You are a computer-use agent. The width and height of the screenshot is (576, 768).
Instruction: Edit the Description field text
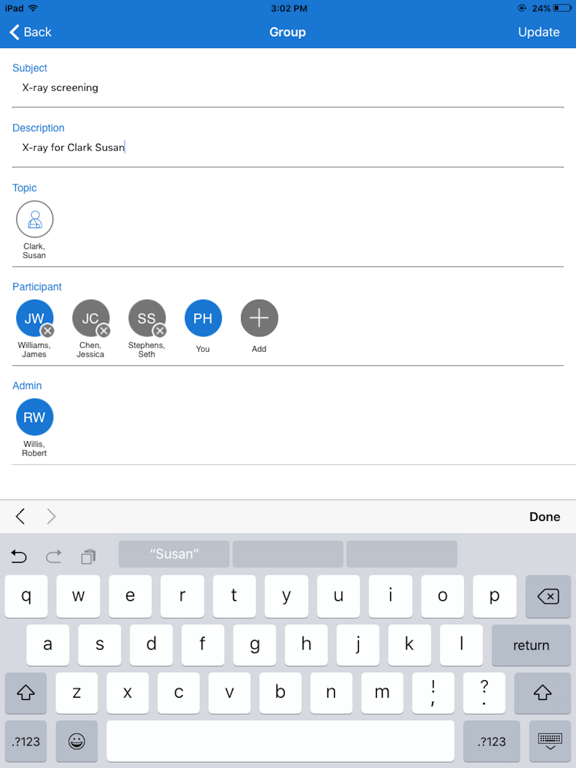click(x=288, y=147)
